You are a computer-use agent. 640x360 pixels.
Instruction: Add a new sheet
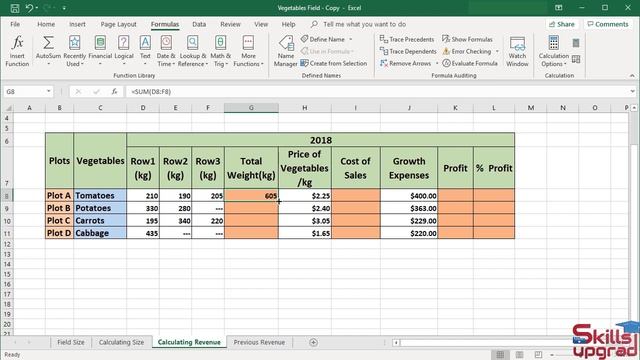[x=313, y=342]
